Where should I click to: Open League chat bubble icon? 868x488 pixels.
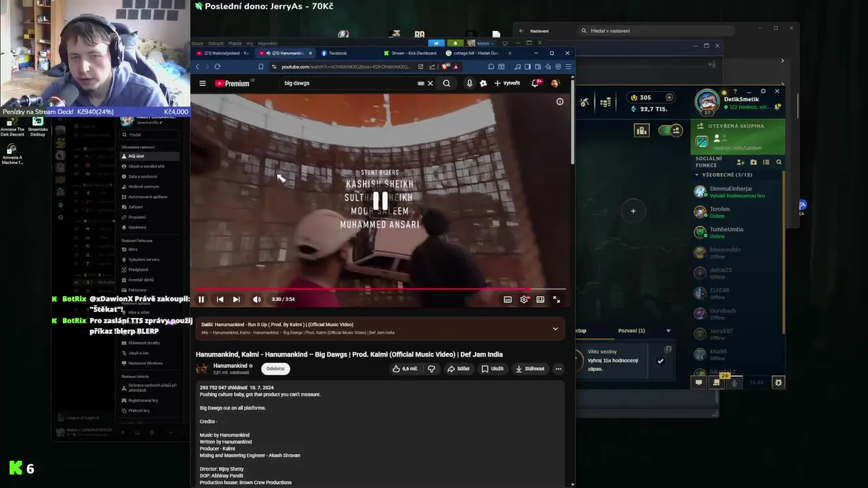698,382
